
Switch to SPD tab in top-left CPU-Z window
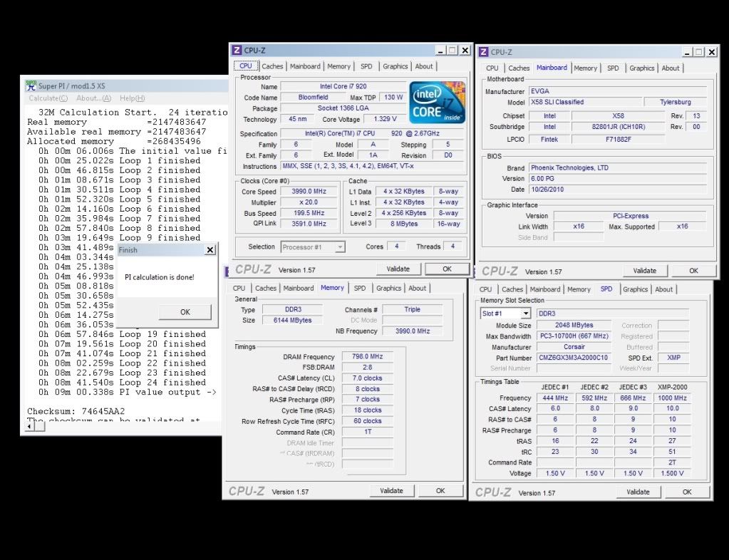pyautogui.click(x=366, y=66)
